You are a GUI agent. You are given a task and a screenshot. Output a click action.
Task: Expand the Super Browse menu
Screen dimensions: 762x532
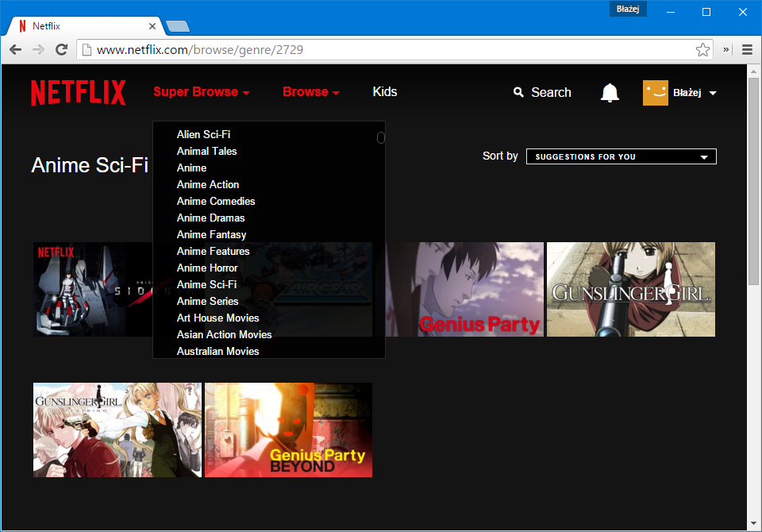click(x=201, y=92)
